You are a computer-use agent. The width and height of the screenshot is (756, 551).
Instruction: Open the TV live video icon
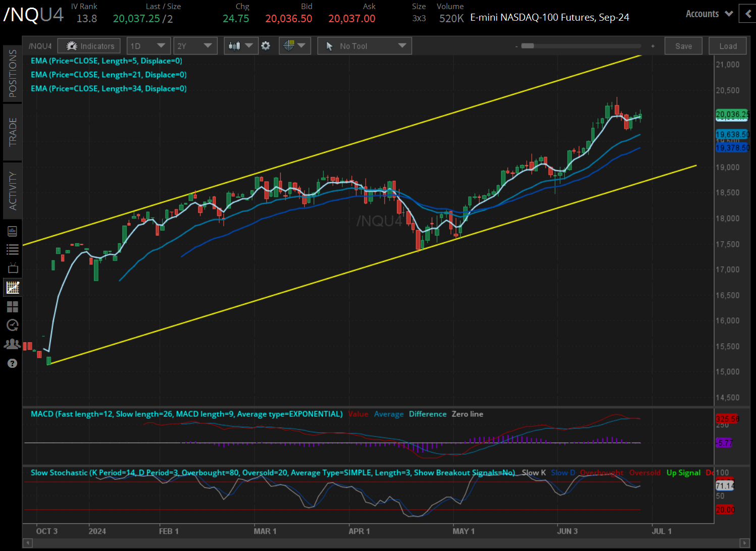pyautogui.click(x=13, y=268)
